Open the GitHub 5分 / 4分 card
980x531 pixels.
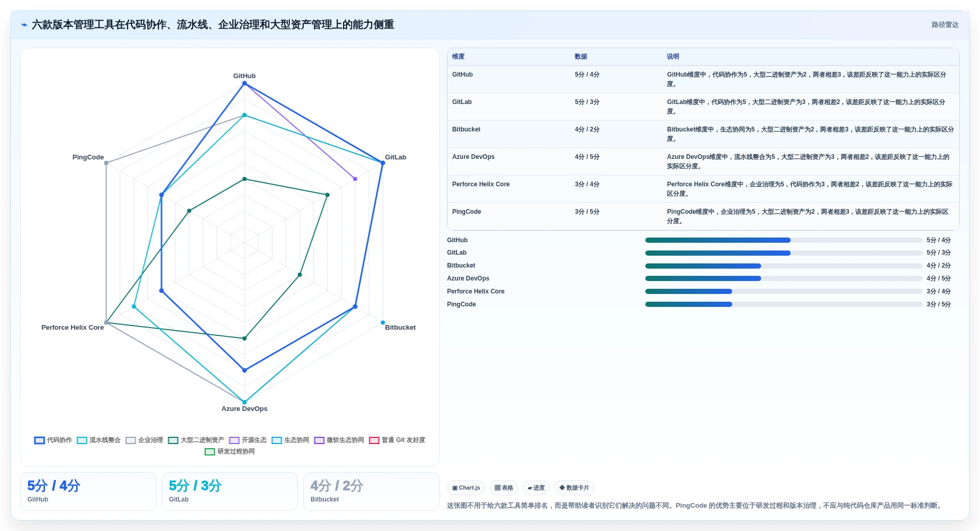(x=88, y=492)
